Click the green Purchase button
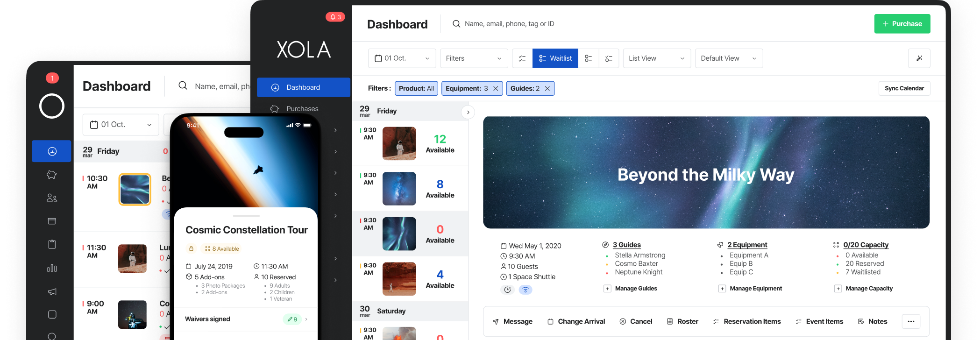The height and width of the screenshot is (340, 980). point(902,24)
